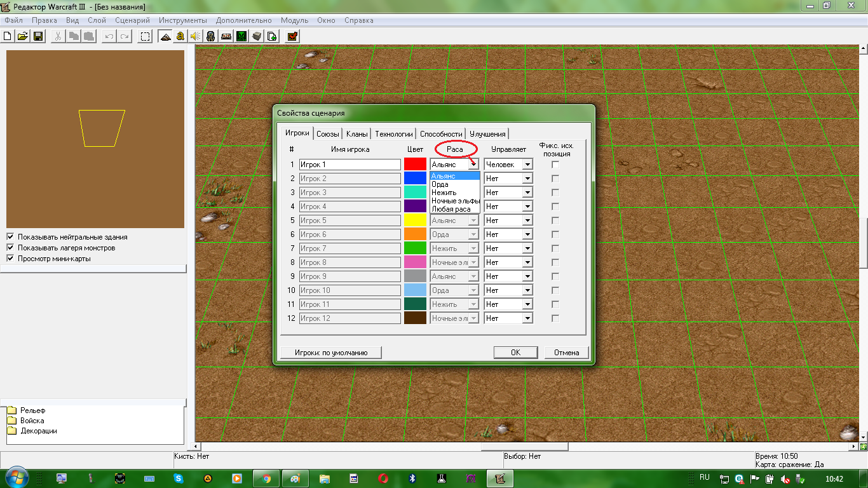Open the Campaign editor icon
The image size is (868, 488).
click(226, 36)
